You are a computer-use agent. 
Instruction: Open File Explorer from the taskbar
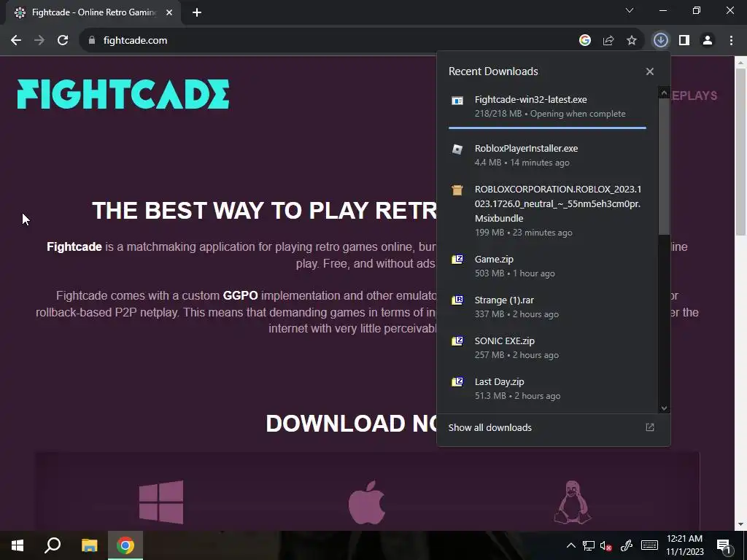tap(89, 545)
